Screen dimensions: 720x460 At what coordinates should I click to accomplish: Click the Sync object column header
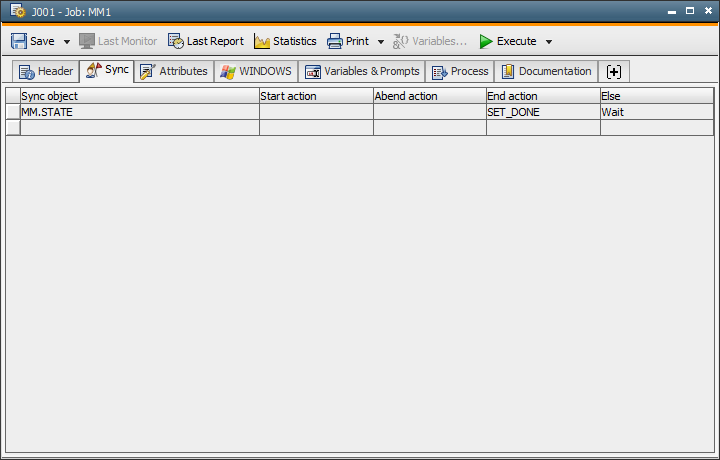coord(140,96)
